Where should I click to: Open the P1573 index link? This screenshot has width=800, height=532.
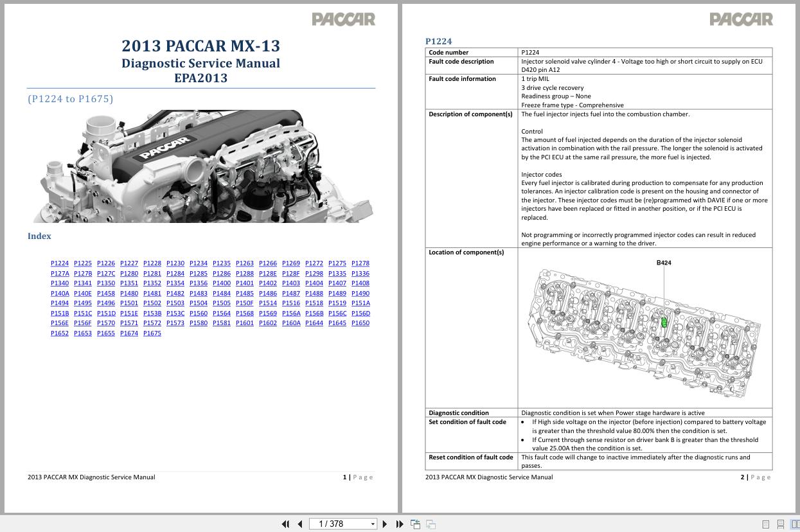(x=175, y=323)
